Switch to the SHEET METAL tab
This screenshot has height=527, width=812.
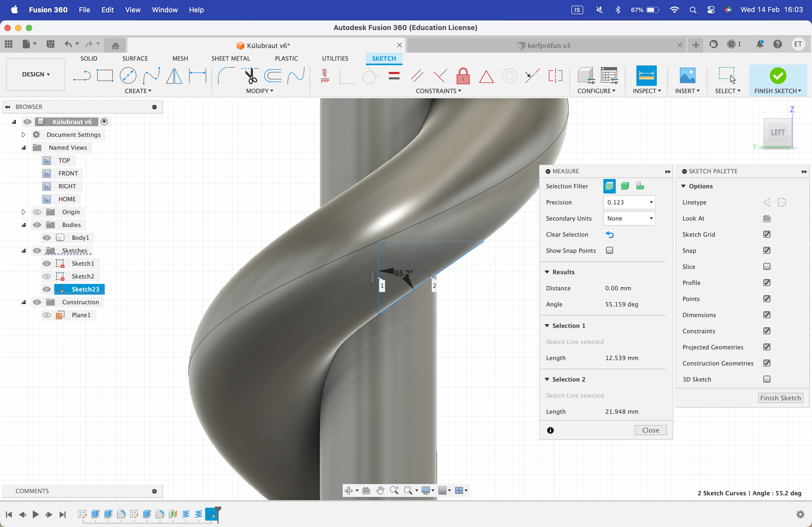coord(231,59)
